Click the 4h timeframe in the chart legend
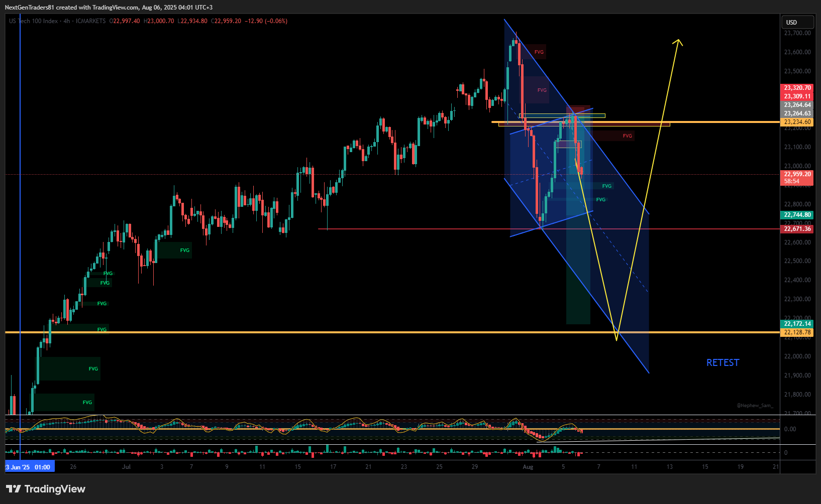 [67, 21]
